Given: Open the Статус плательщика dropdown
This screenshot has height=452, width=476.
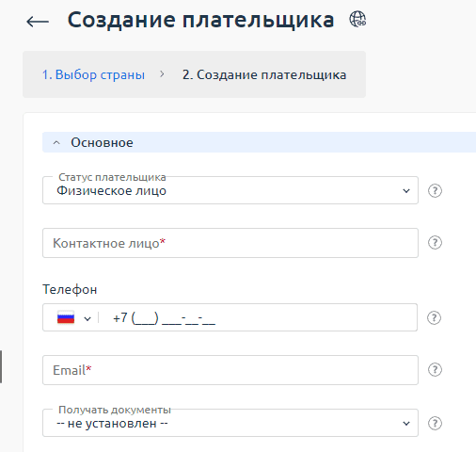Looking at the screenshot, I should (230, 190).
